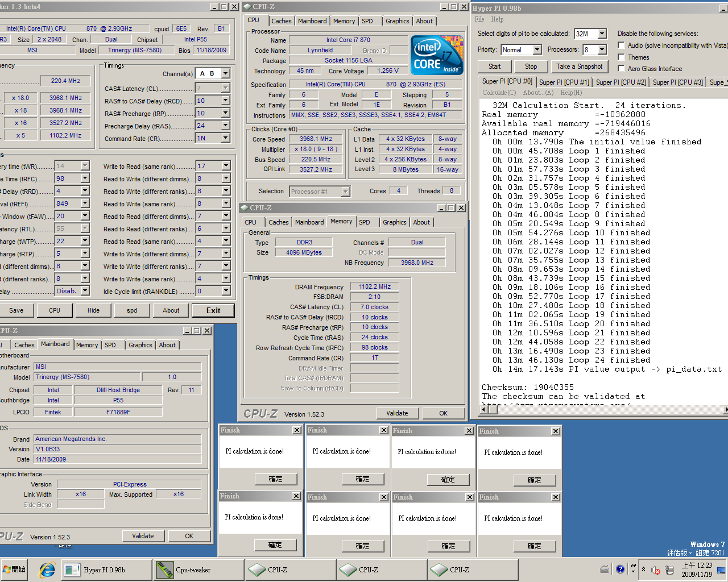Open Internet Explorer from the taskbar
728x582 pixels.
[x=47, y=569]
